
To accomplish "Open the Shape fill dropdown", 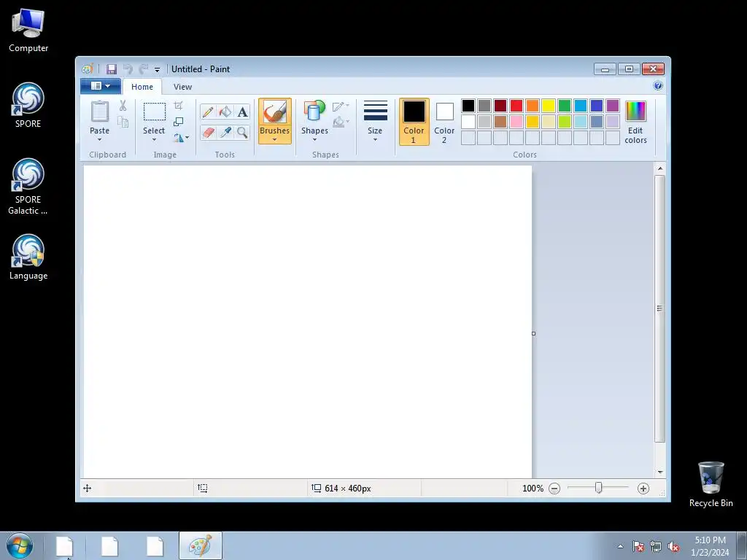I will pyautogui.click(x=341, y=122).
